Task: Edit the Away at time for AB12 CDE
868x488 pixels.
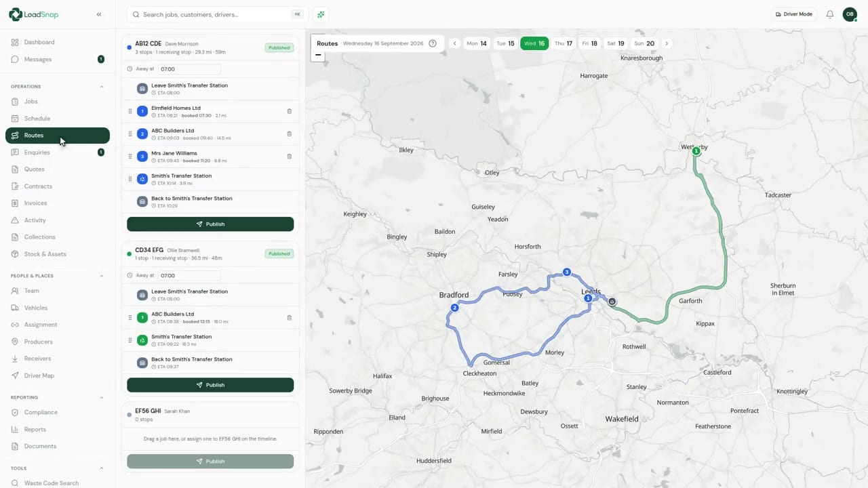Action: click(x=189, y=69)
